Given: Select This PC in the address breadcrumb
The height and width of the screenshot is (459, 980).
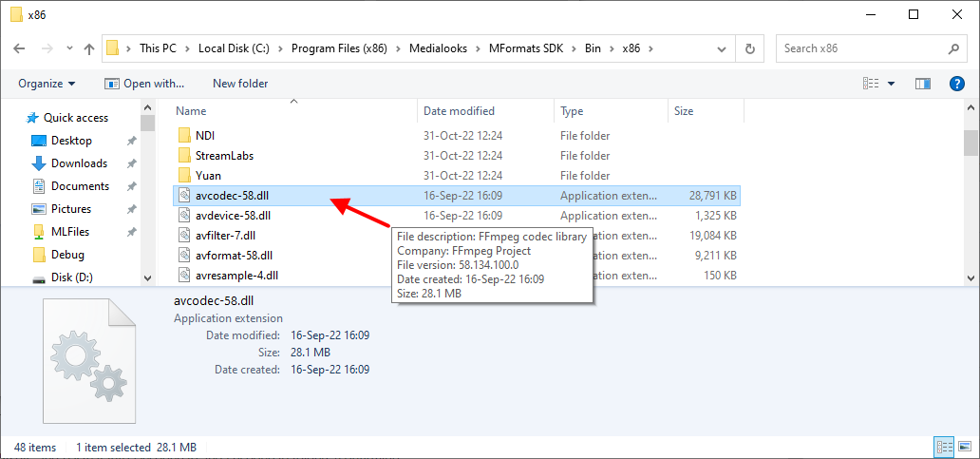Looking at the screenshot, I should click(x=158, y=48).
